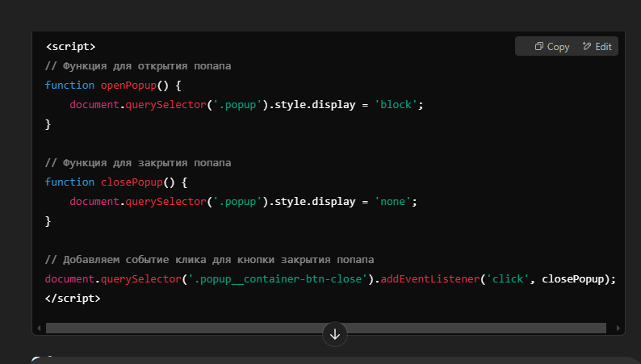The width and height of the screenshot is (641, 364).
Task: Click the 'block' string value
Action: 398,104
